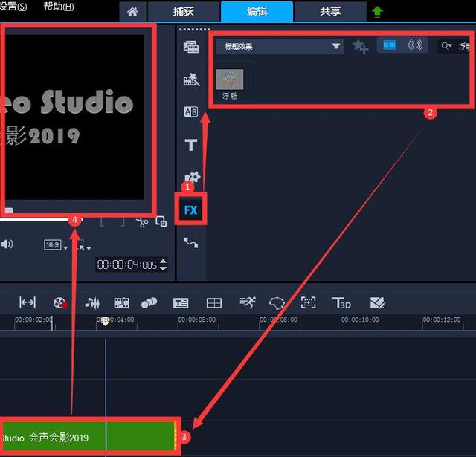The height and width of the screenshot is (457, 476).
Task: Select the 会声会影2019 title clip
Action: (88, 437)
